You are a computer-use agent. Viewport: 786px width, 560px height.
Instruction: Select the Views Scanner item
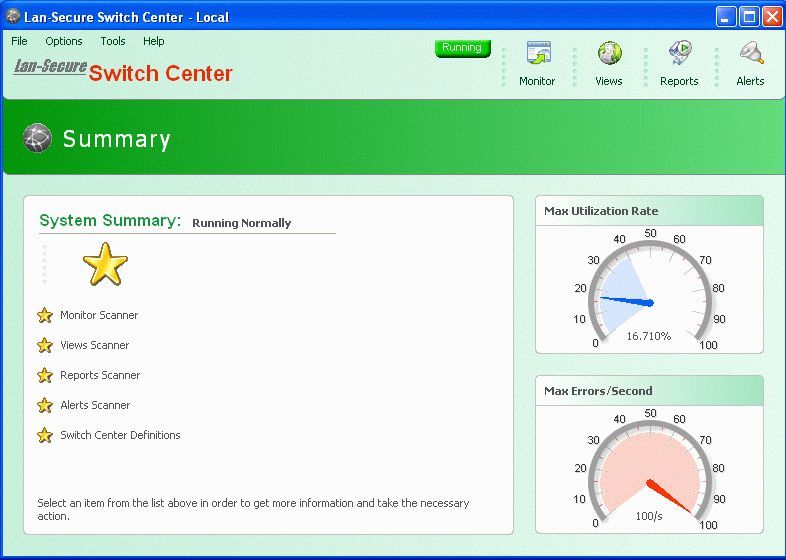pos(94,345)
